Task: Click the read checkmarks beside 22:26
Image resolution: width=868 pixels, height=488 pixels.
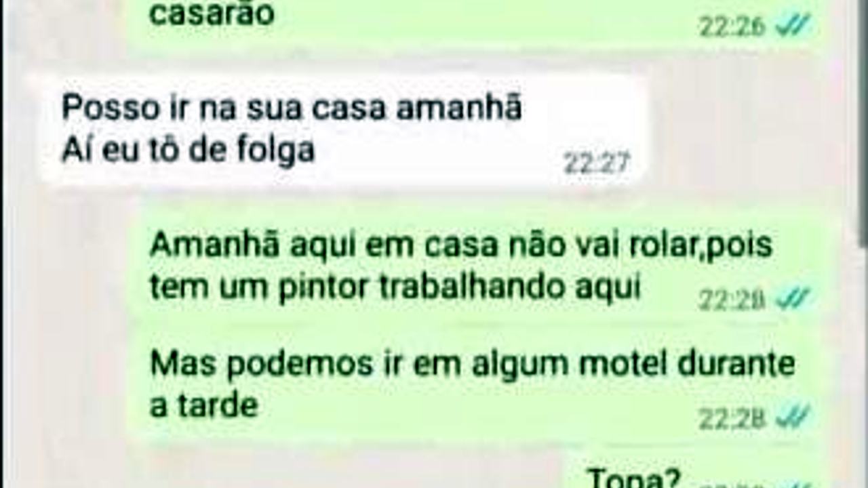Action: pyautogui.click(x=792, y=26)
